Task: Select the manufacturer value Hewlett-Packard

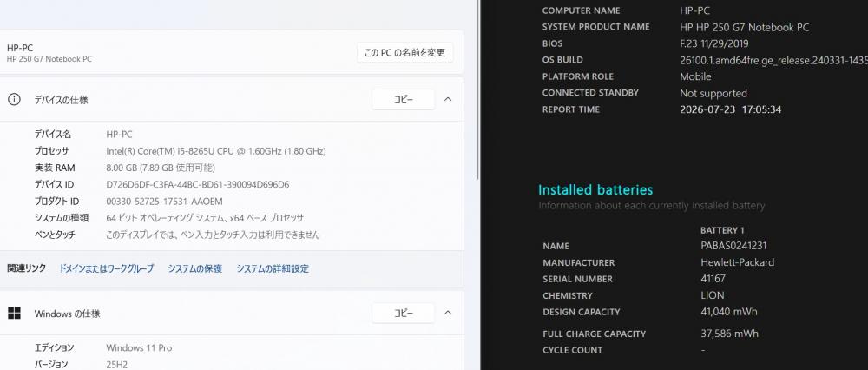Action: pos(737,262)
